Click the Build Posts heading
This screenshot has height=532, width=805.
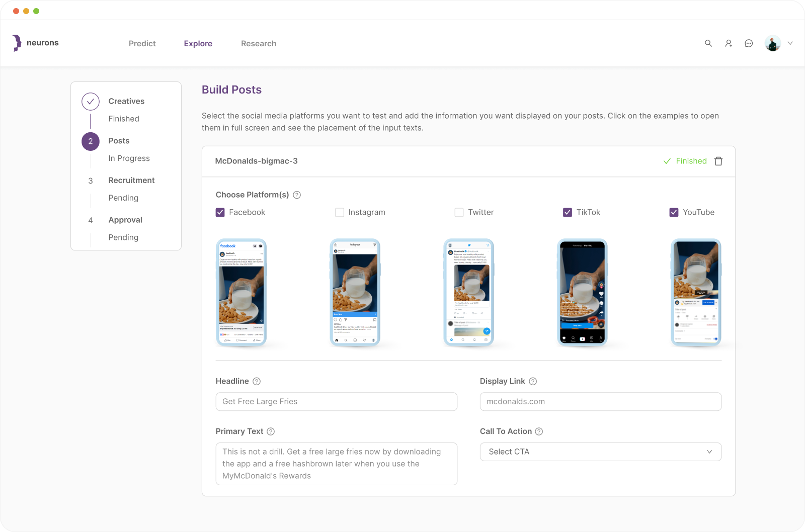tap(231, 90)
